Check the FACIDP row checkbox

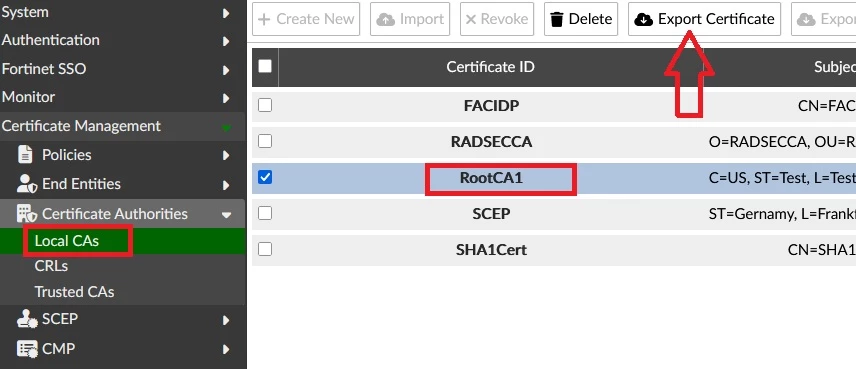(x=265, y=105)
